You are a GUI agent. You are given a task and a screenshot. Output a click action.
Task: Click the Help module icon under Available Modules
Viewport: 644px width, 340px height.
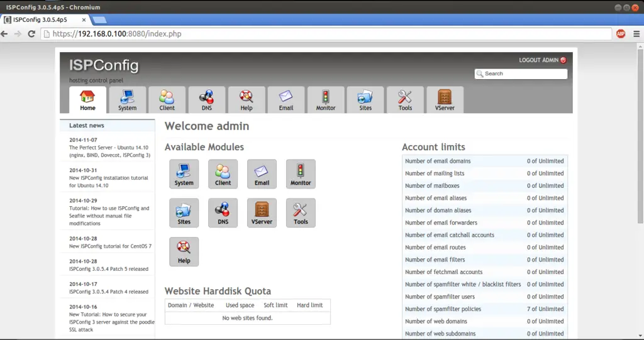(x=184, y=252)
